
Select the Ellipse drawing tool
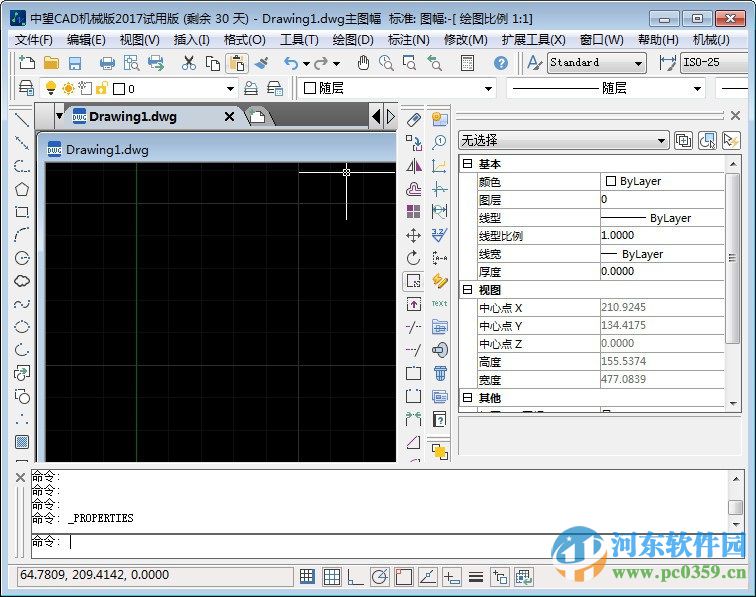tap(22, 327)
